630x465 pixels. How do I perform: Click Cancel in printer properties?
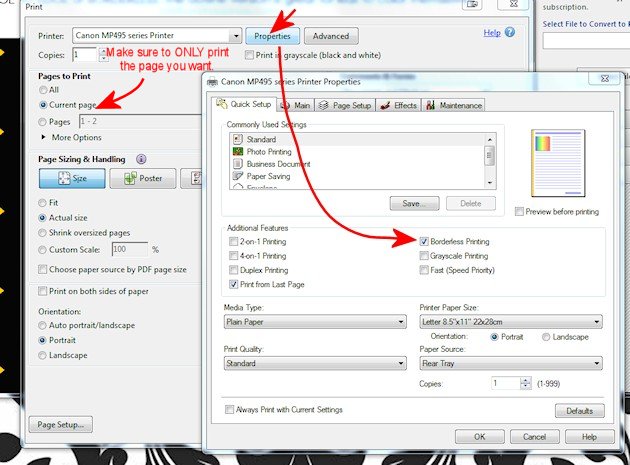point(534,436)
